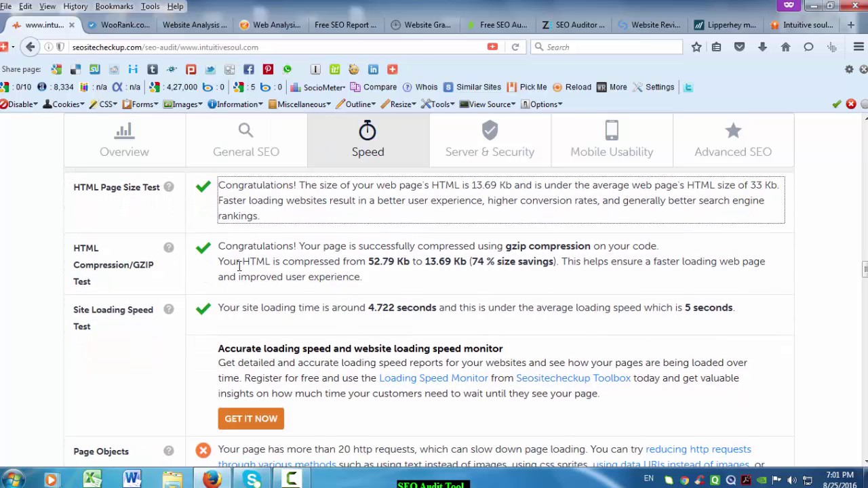868x488 pixels.
Task: Switch to the WooRank browser tab
Action: click(119, 25)
